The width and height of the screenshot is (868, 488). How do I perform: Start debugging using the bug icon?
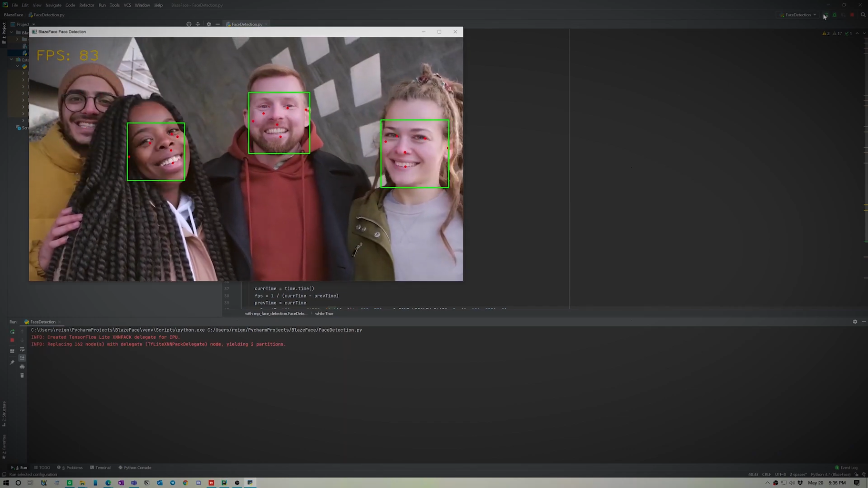834,15
